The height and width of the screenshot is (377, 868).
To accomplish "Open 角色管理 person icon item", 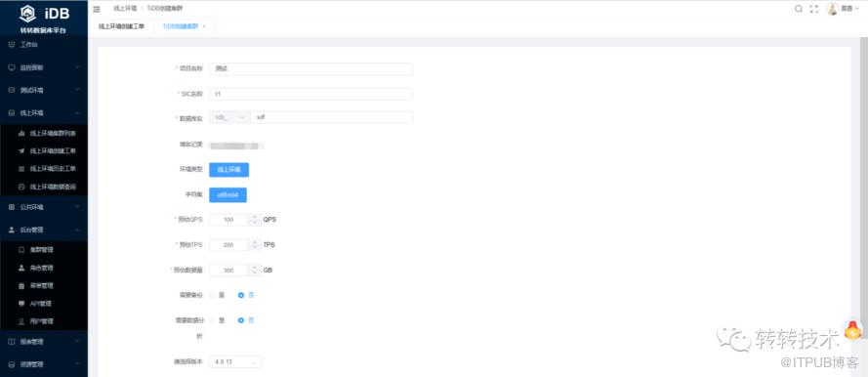I will point(44,268).
